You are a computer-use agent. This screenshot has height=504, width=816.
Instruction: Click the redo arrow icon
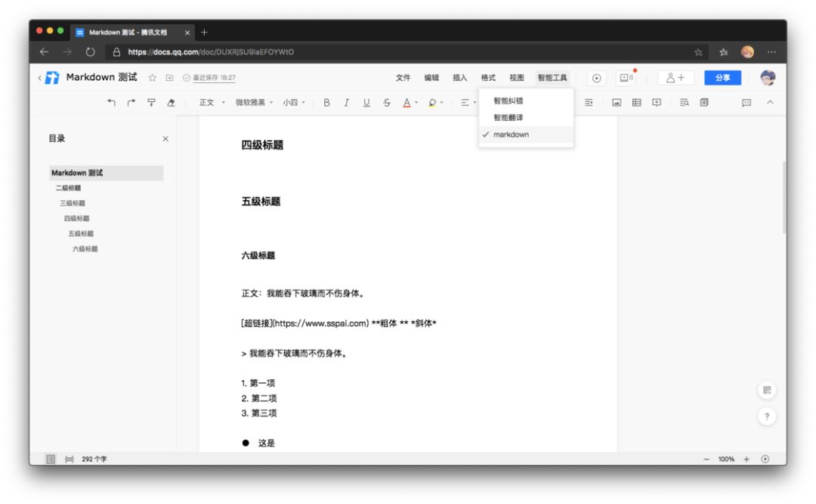tap(131, 103)
